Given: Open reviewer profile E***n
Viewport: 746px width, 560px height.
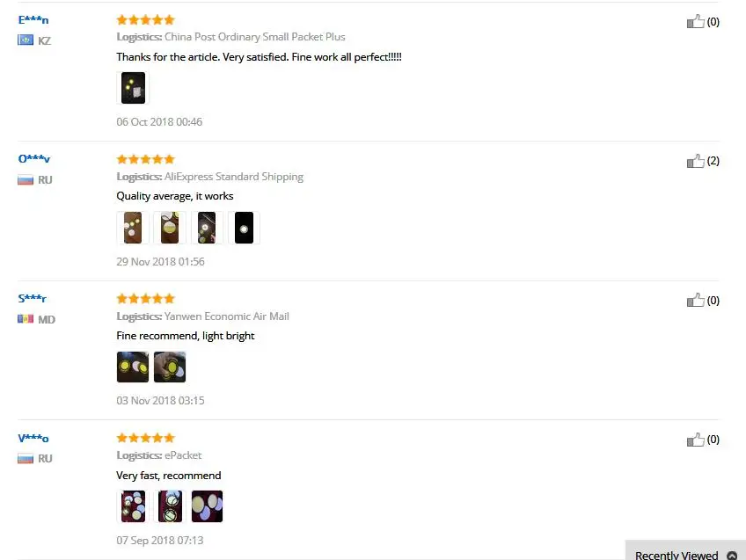Looking at the screenshot, I should [33, 20].
